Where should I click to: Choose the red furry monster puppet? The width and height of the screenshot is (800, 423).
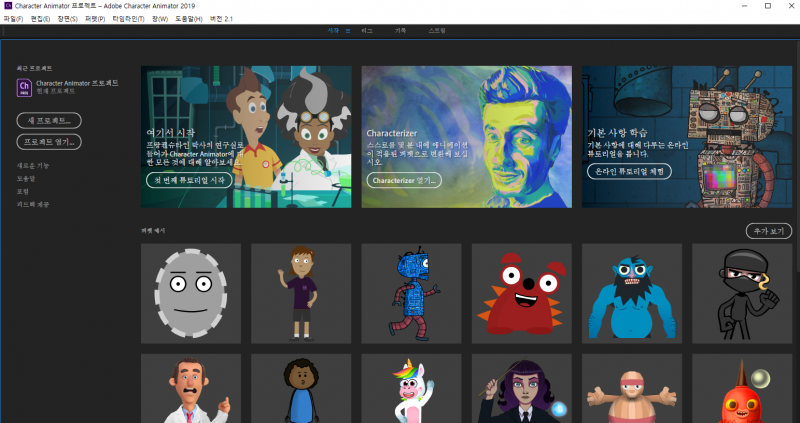tap(521, 293)
